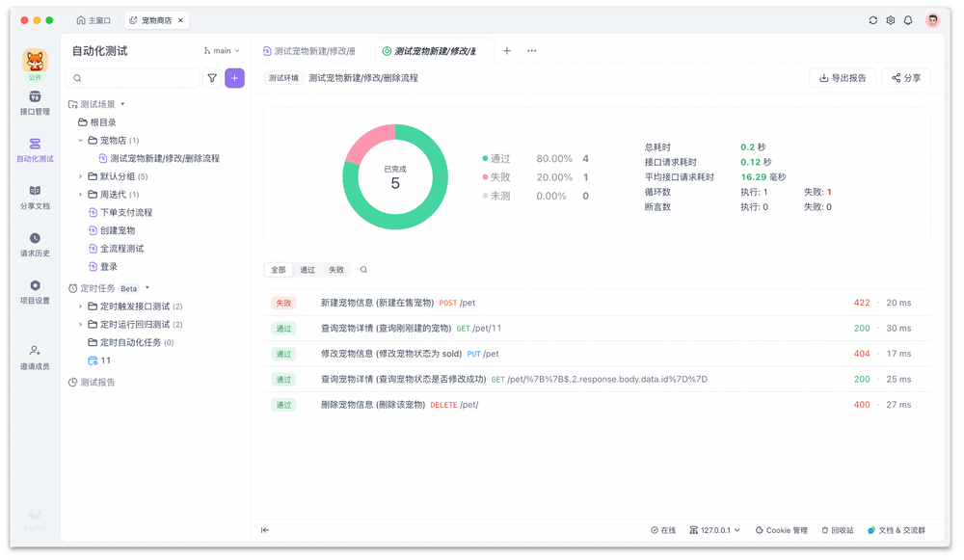Click the 分享 button
Screen dimensions: 964x560
coord(905,78)
